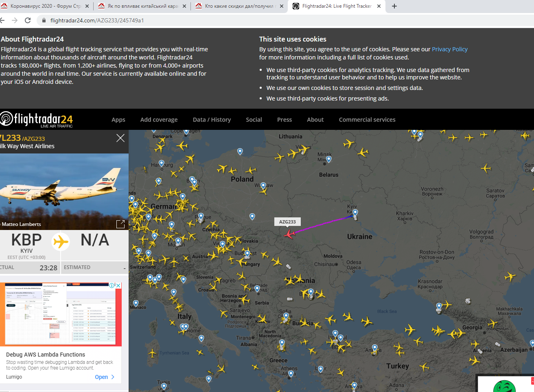Click the Antalya airport pin
The width and height of the screenshot is (534, 392).
click(355, 385)
